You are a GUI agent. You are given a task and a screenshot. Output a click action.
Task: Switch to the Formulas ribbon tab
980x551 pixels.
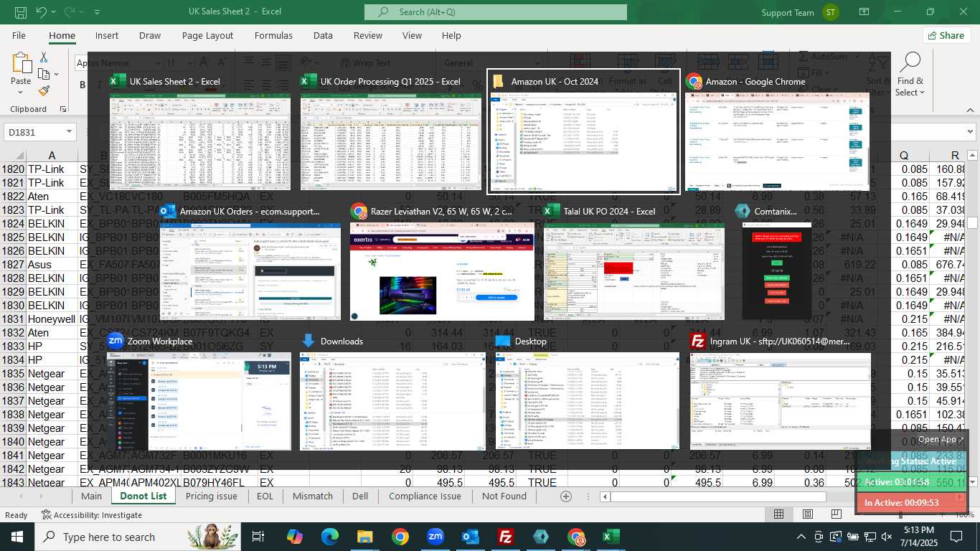tap(273, 35)
